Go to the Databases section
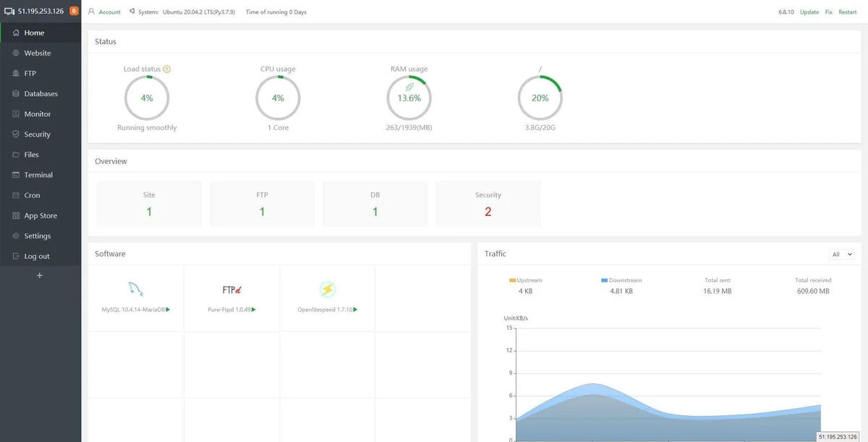Image resolution: width=868 pixels, height=442 pixels. 41,93
